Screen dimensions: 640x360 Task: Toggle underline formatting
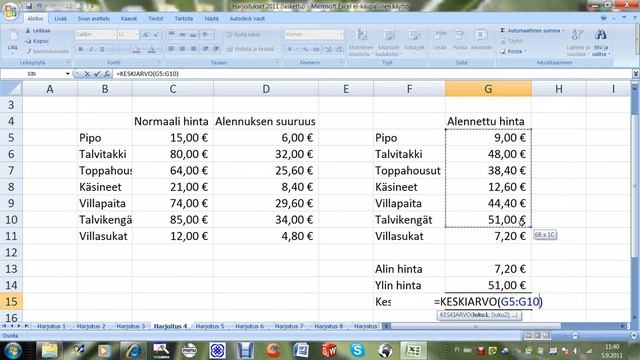102,49
